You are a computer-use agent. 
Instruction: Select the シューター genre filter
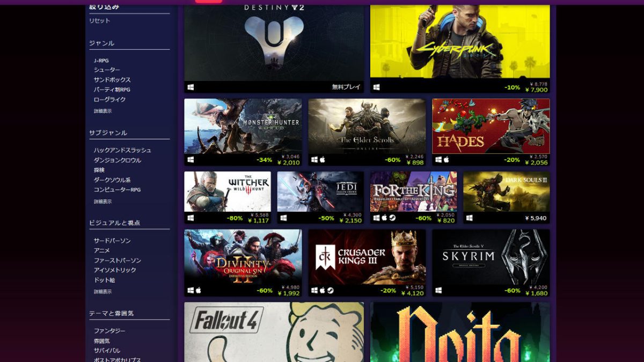pos(107,70)
